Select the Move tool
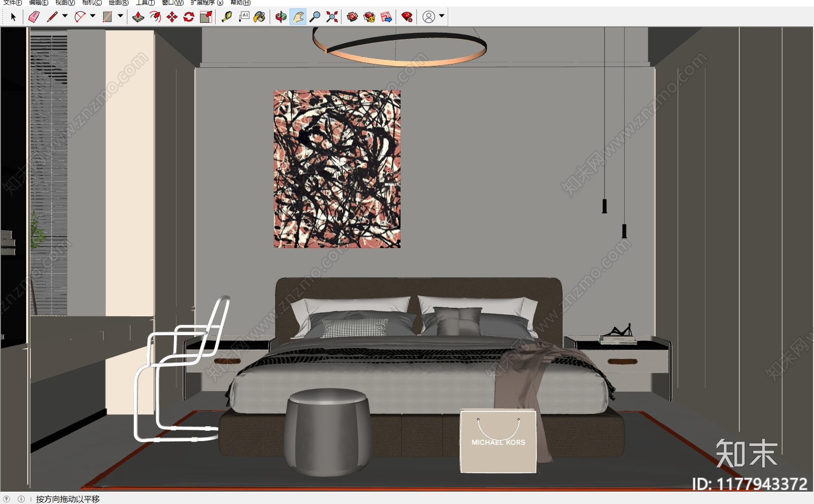Viewport: 814px width, 504px height. tap(172, 17)
